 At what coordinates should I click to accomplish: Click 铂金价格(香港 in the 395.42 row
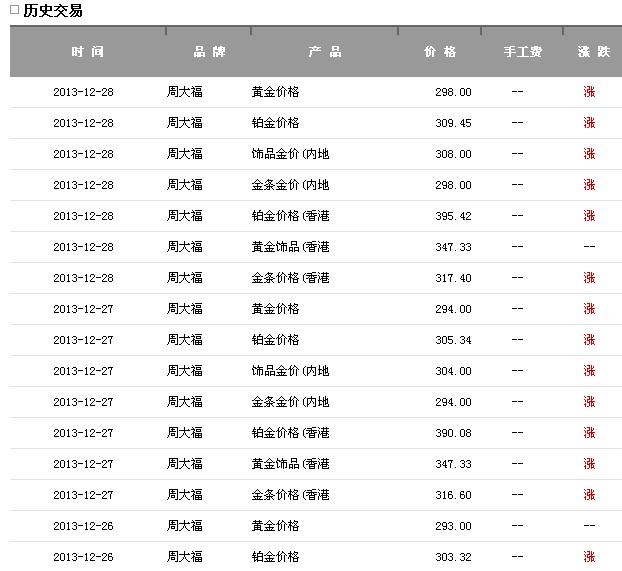[290, 215]
